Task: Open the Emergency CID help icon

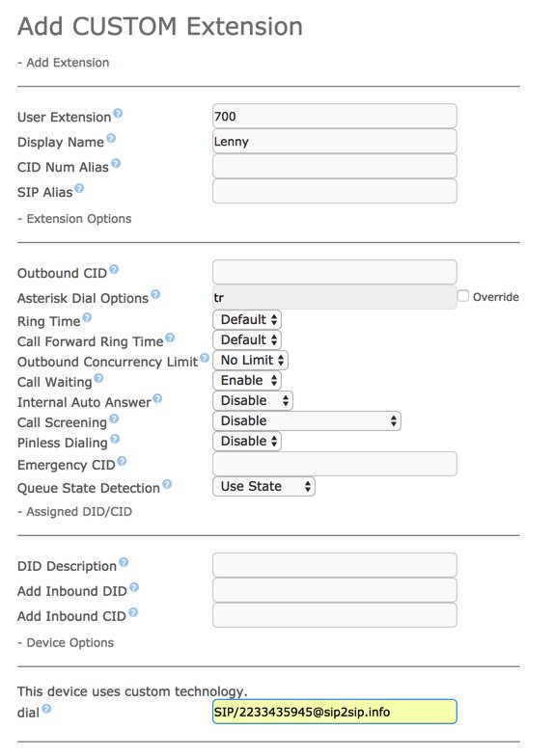Action: 122,461
